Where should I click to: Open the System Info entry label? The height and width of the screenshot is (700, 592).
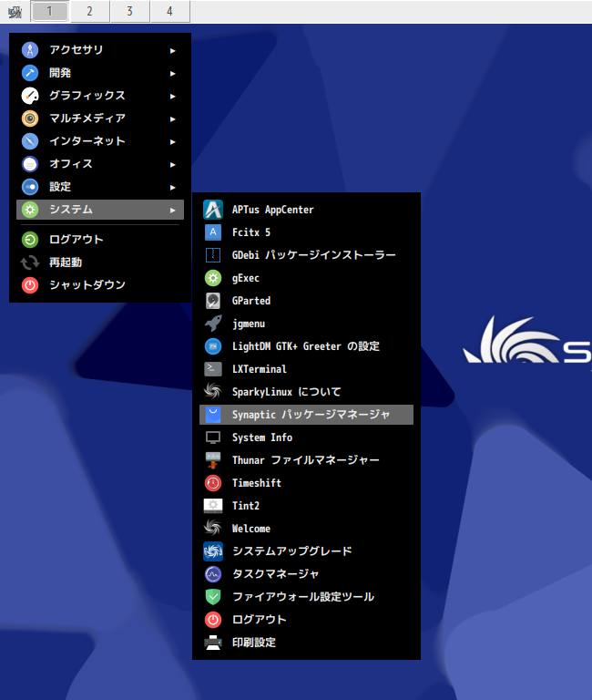tap(262, 437)
